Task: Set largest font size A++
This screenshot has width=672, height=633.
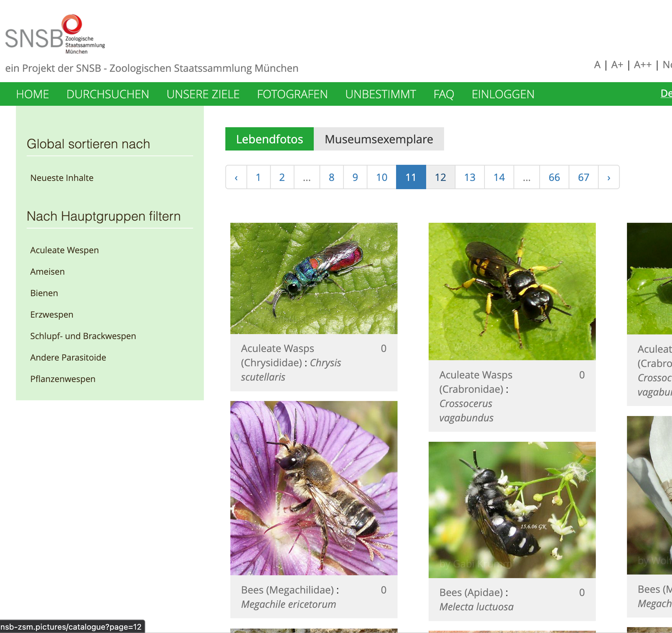Action: tap(642, 65)
